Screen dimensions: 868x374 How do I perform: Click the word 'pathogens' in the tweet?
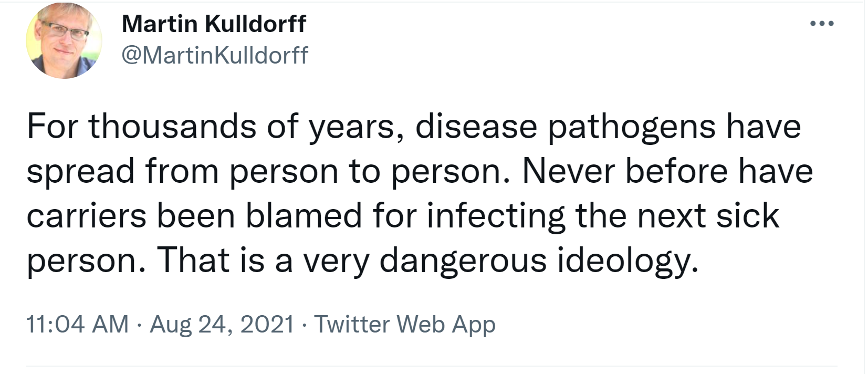point(632,128)
